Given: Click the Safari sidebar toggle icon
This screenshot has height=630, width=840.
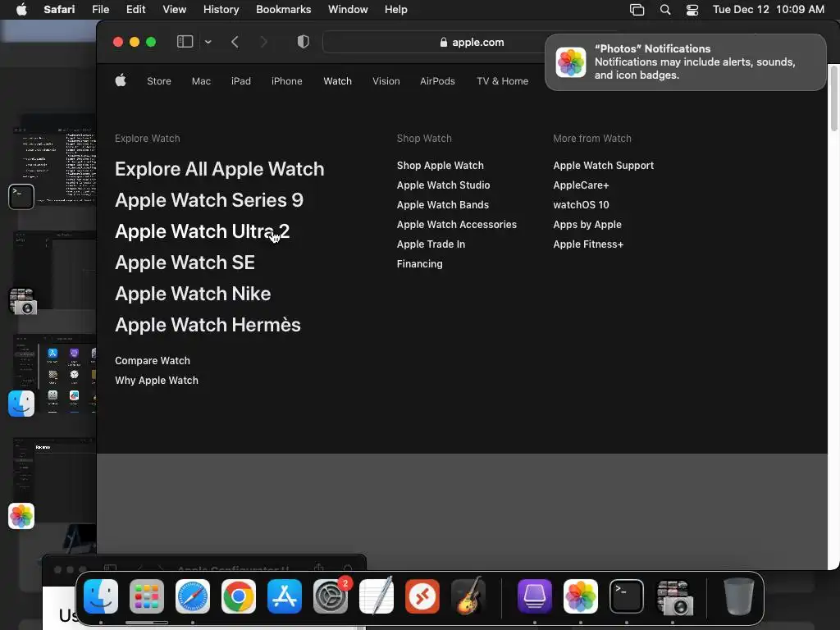Looking at the screenshot, I should pyautogui.click(x=185, y=42).
